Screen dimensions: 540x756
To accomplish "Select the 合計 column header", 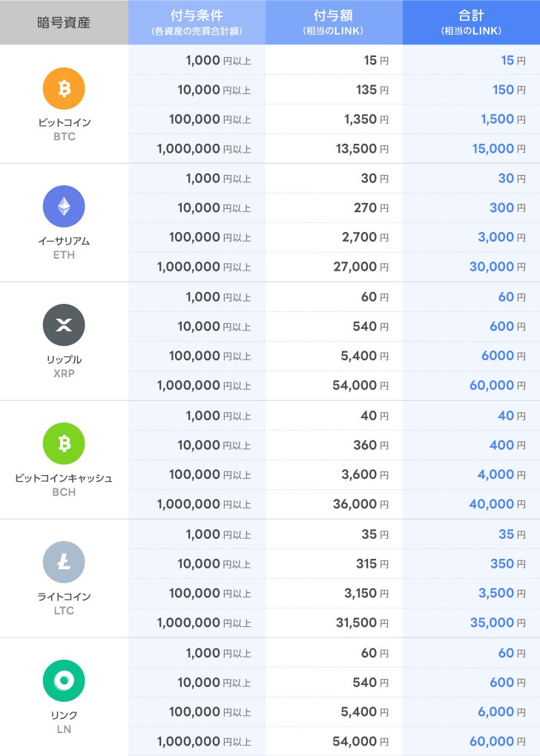I will point(471,22).
